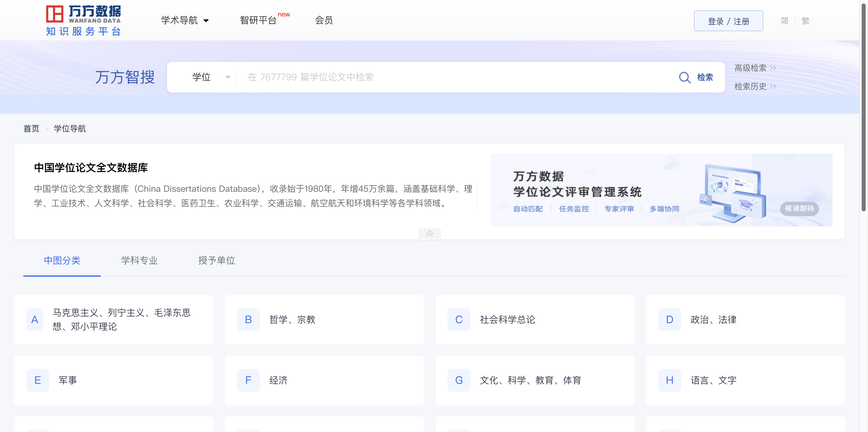This screenshot has width=868, height=432.
Task: Click the C category letter icon
Action: (459, 319)
